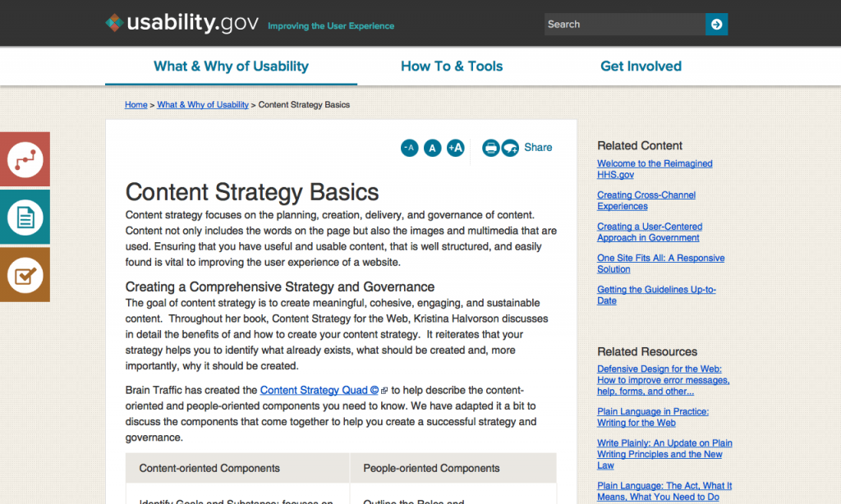Click the red flowchart icon in the left sidebar
This screenshot has width=841, height=504.
coord(25,158)
